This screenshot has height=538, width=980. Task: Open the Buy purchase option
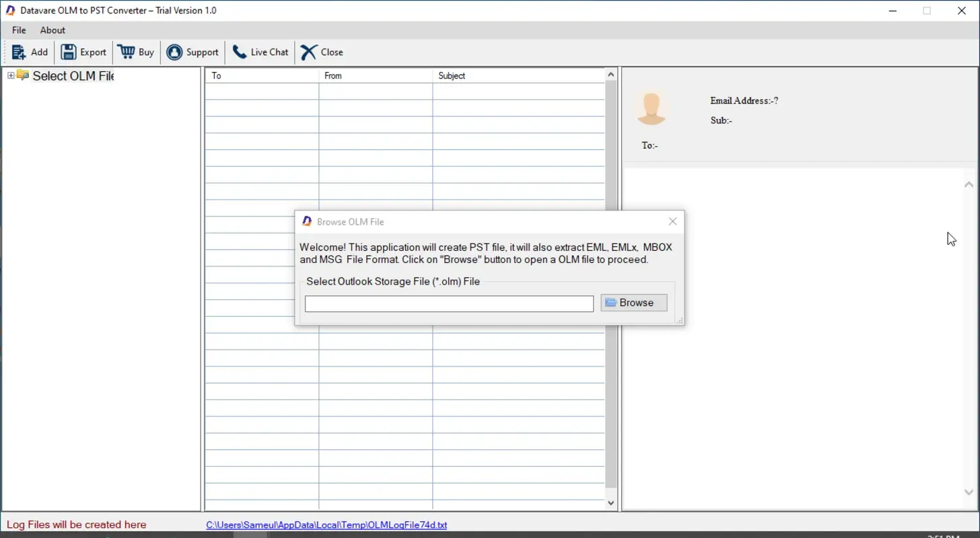coord(136,52)
